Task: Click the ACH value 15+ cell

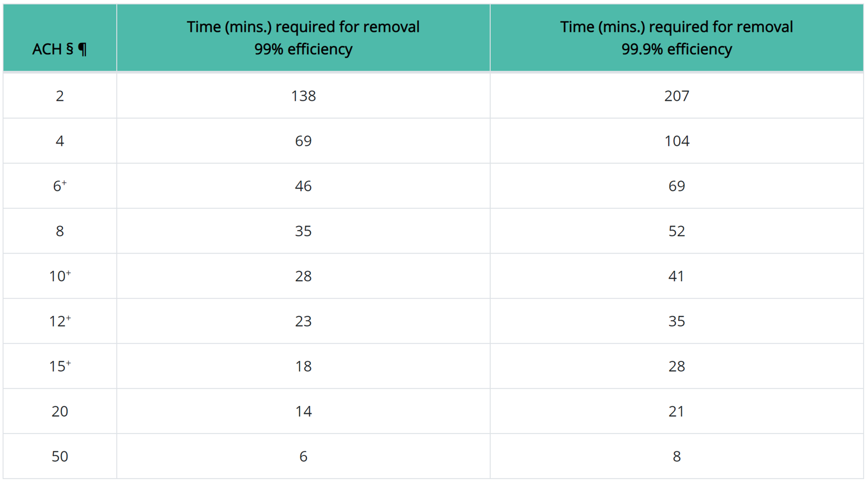Action: 60,367
